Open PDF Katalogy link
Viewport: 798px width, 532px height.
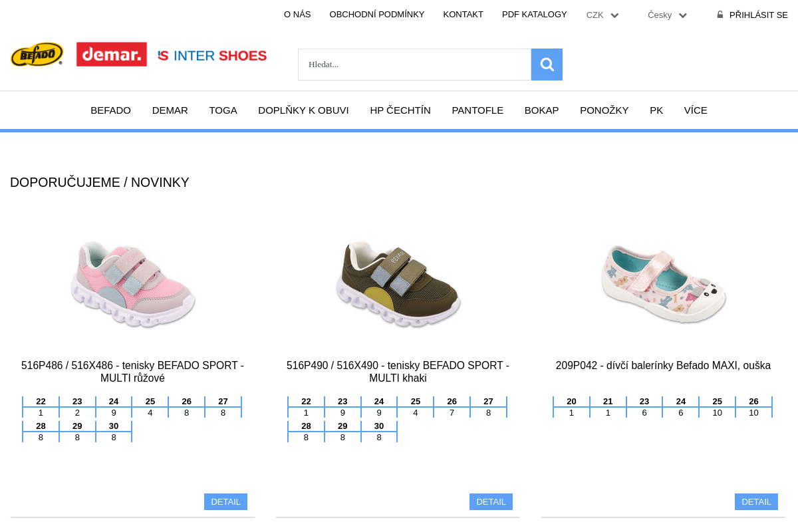[x=535, y=15]
